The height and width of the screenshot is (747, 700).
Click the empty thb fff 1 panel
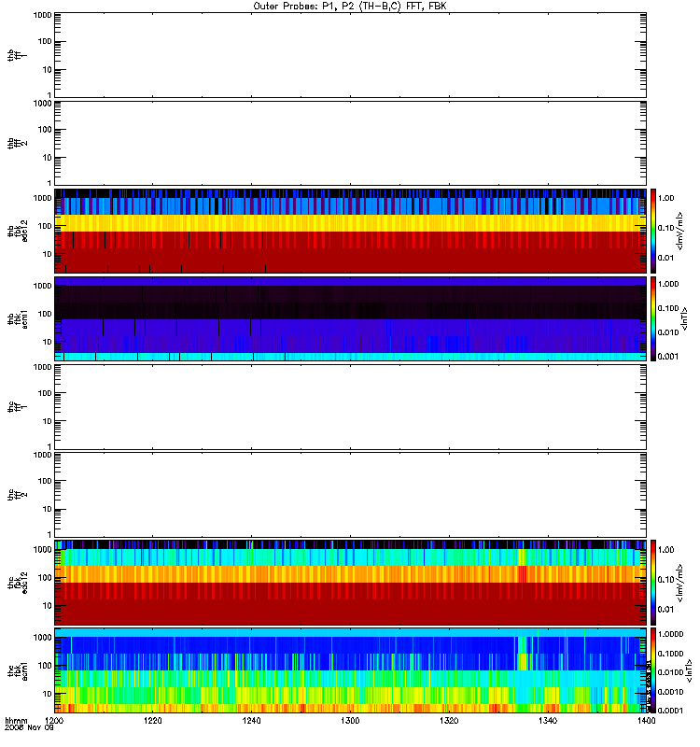coord(350,55)
